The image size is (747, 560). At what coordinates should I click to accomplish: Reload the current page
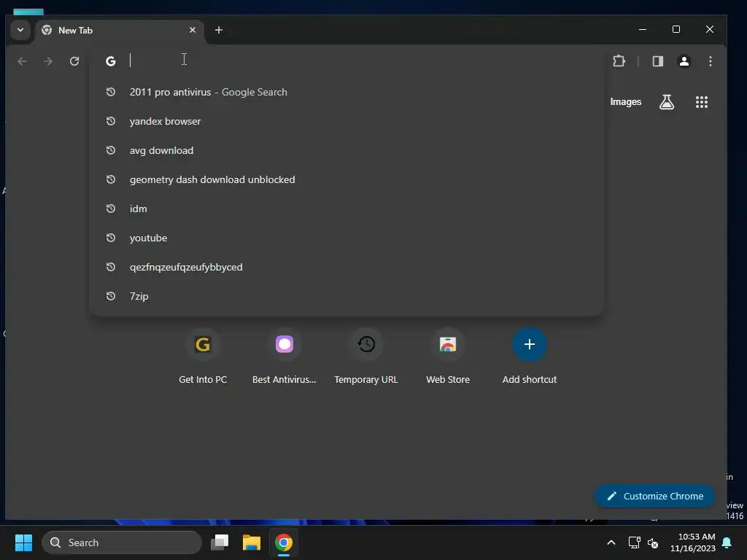(x=74, y=61)
